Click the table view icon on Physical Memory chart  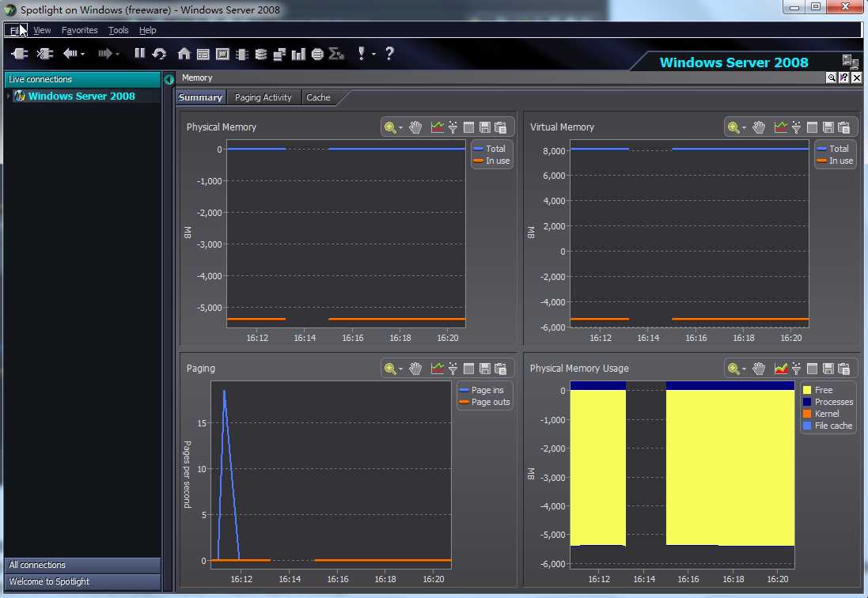469,128
